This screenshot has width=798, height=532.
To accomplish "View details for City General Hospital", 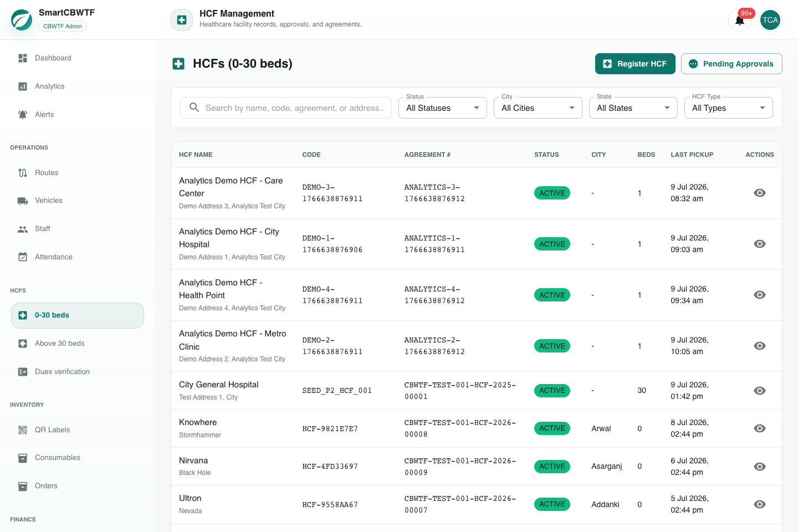I will [760, 391].
